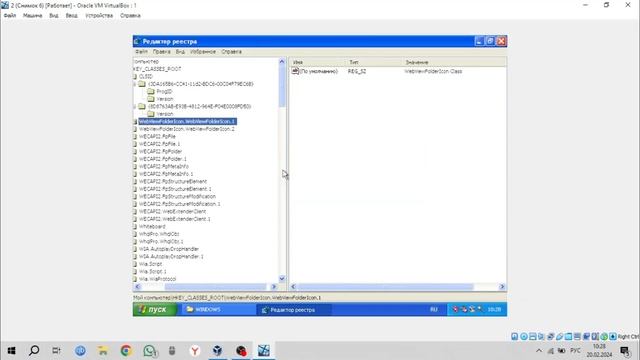Click the Windows Start icon on host taskbar
The width and height of the screenshot is (640, 360).
(11, 350)
